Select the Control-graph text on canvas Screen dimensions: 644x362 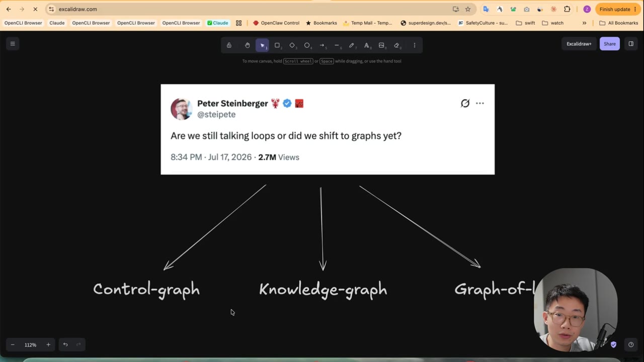click(x=146, y=290)
